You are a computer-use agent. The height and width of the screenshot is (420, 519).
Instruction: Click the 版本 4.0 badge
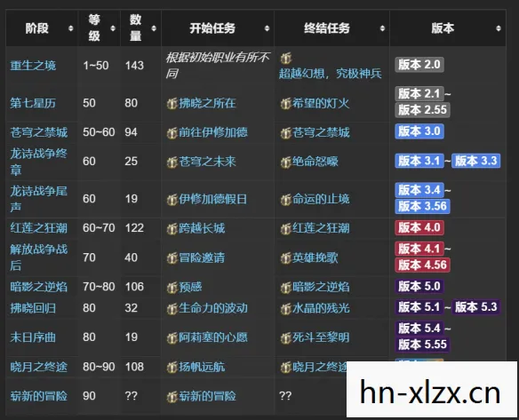(419, 227)
